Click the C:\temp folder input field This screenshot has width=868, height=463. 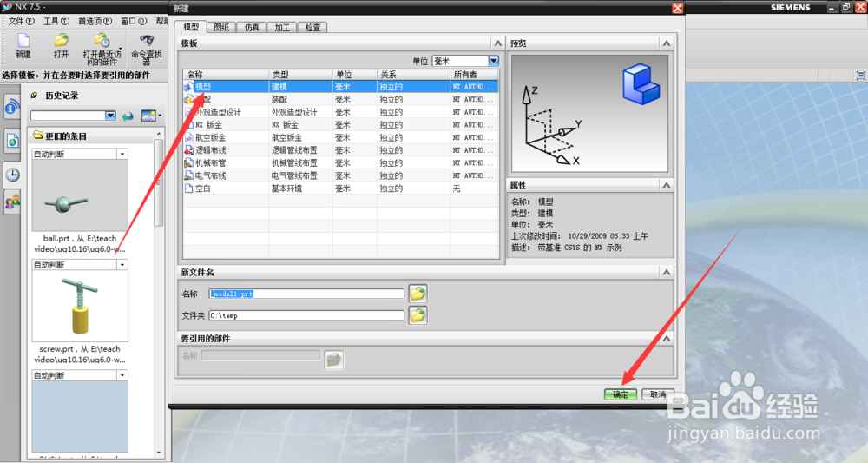click(x=306, y=315)
